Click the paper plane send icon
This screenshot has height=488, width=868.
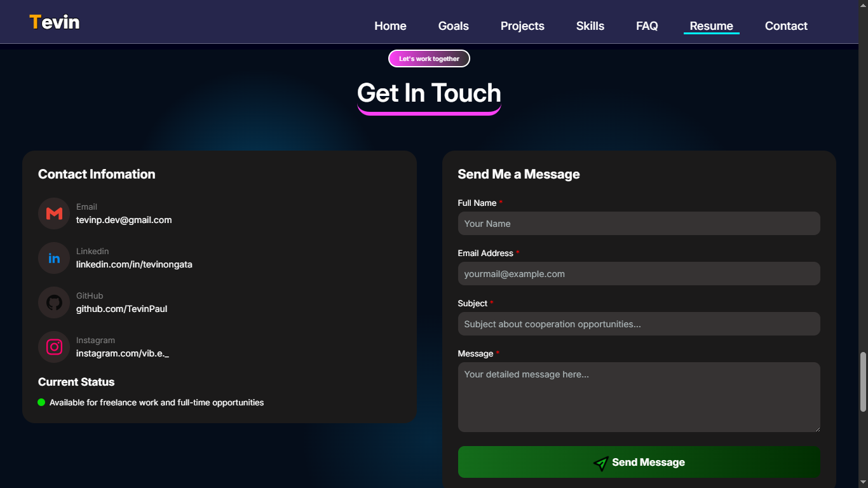click(x=600, y=463)
